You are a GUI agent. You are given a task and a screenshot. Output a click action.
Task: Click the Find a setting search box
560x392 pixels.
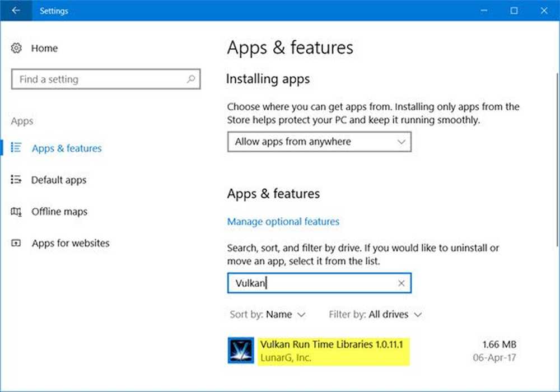click(x=98, y=80)
